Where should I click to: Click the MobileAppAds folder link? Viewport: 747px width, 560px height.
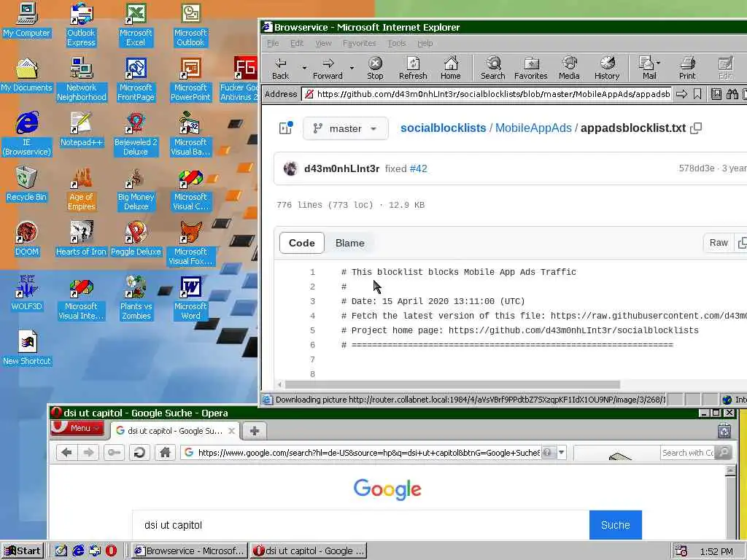pos(533,128)
